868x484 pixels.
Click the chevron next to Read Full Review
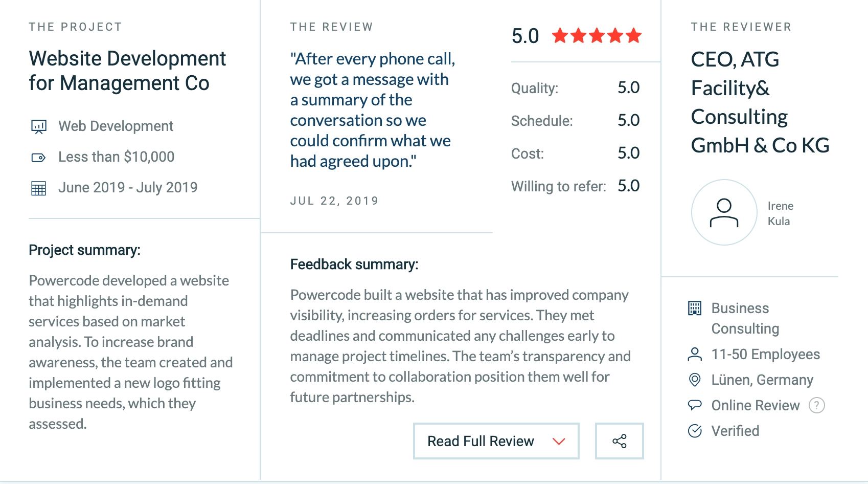(558, 441)
